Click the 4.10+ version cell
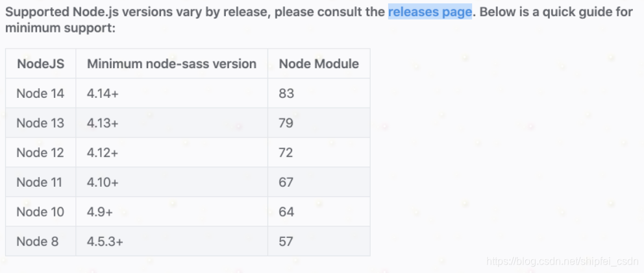 tap(171, 182)
